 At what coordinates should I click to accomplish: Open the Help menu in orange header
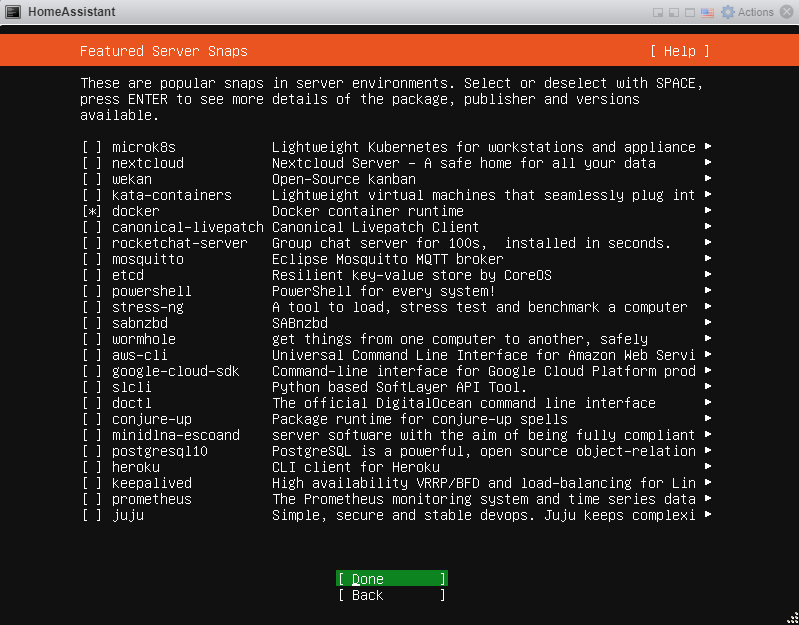[x=679, y=51]
